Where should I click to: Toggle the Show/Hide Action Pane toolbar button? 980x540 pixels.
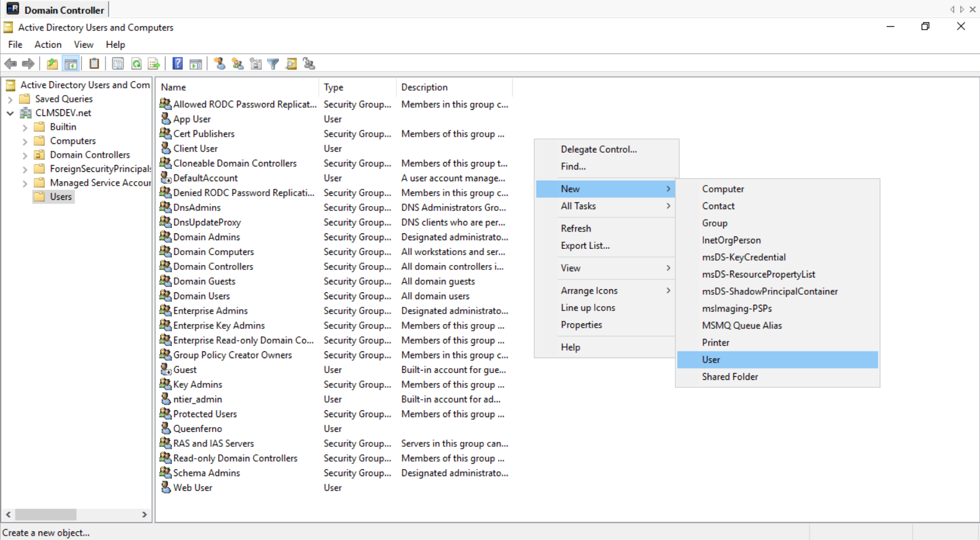point(195,64)
